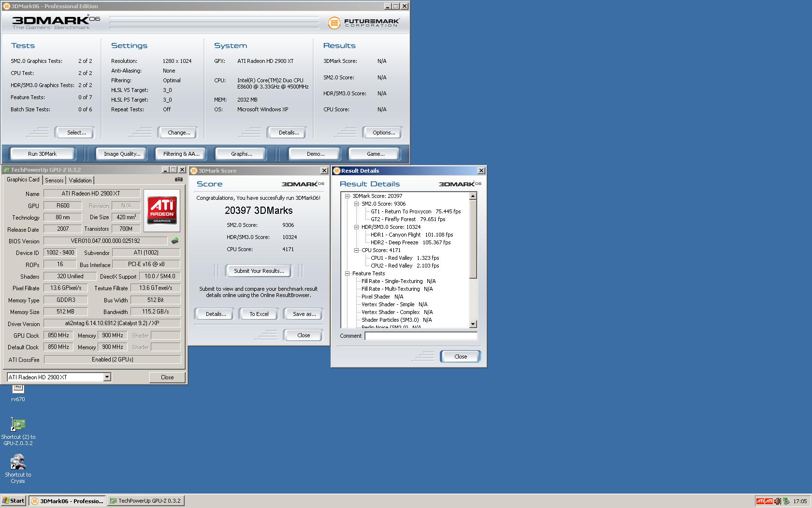Select Fill Rate - Single-Texturing row
This screenshot has width=812, height=508.
[x=398, y=281]
